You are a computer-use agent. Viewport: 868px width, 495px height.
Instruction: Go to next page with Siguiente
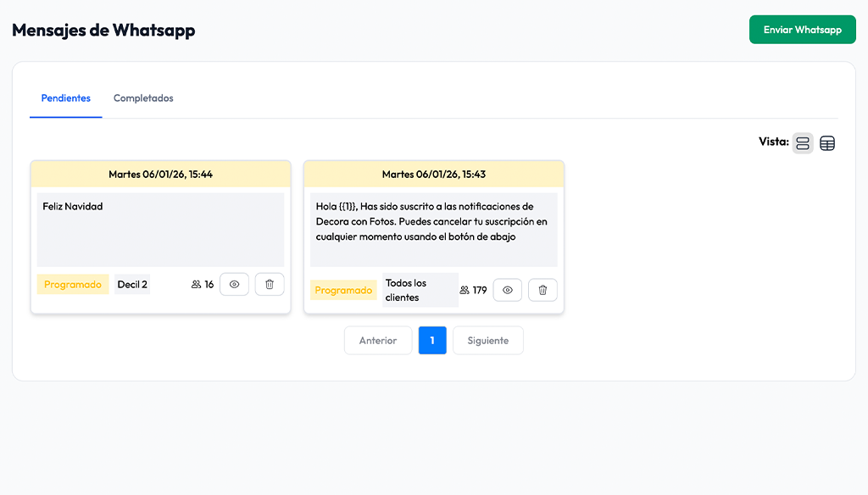[x=488, y=341]
